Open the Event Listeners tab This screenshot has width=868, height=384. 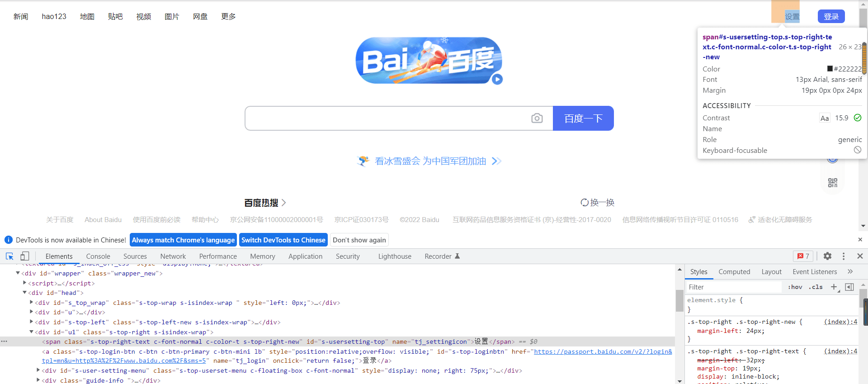click(815, 271)
